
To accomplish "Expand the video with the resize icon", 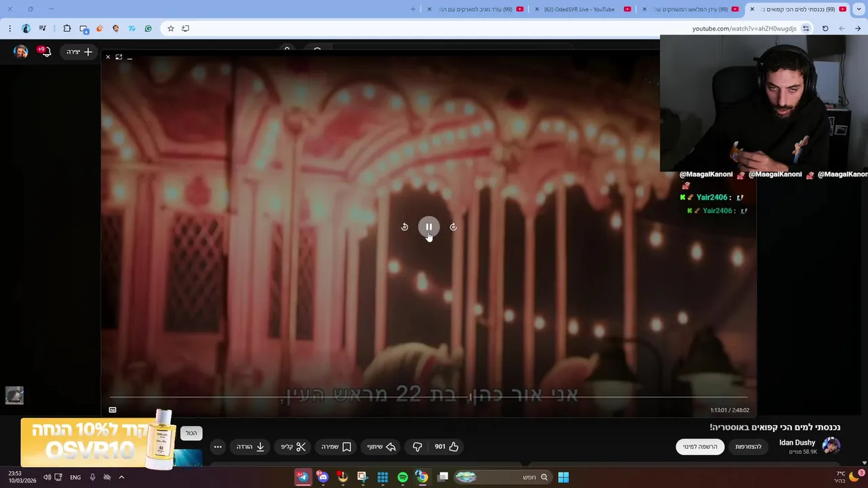I will click(x=119, y=57).
